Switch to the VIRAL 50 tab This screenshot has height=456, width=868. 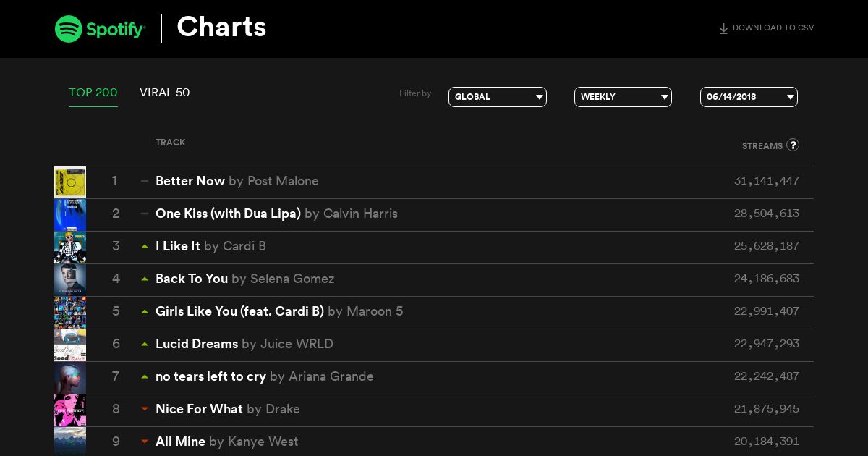tap(165, 93)
